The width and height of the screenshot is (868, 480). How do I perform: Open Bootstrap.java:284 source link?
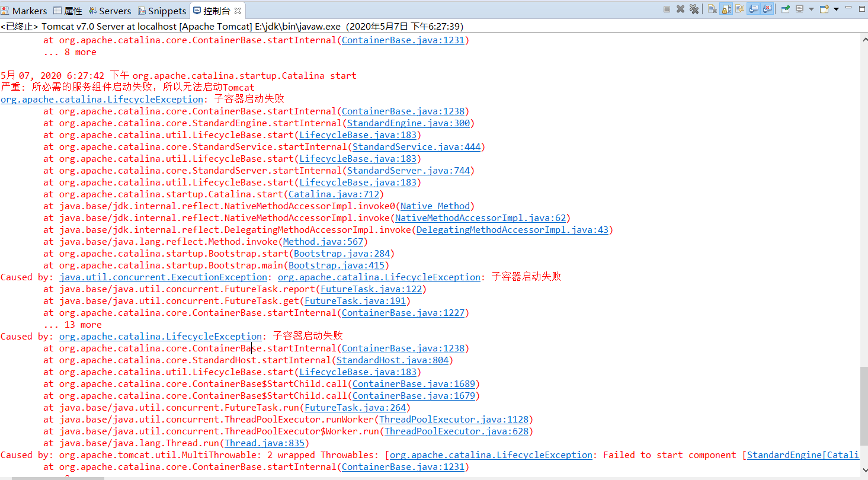[x=342, y=254]
